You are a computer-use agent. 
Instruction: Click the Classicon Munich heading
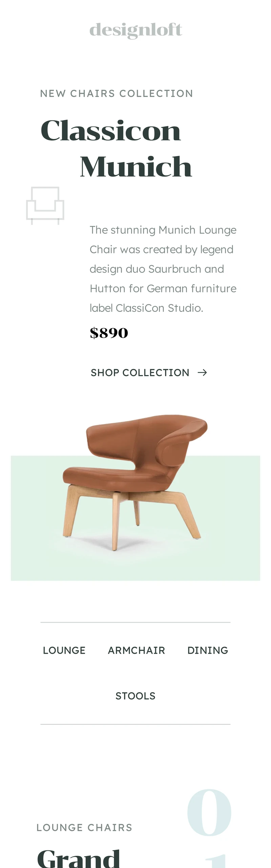(x=116, y=148)
